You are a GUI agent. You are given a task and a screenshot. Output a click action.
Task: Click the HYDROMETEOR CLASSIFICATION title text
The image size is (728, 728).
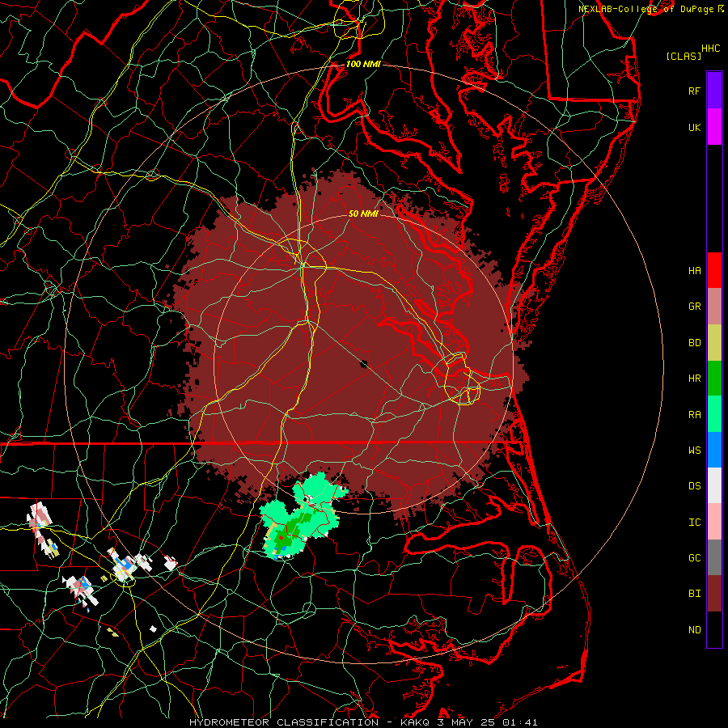(284, 722)
